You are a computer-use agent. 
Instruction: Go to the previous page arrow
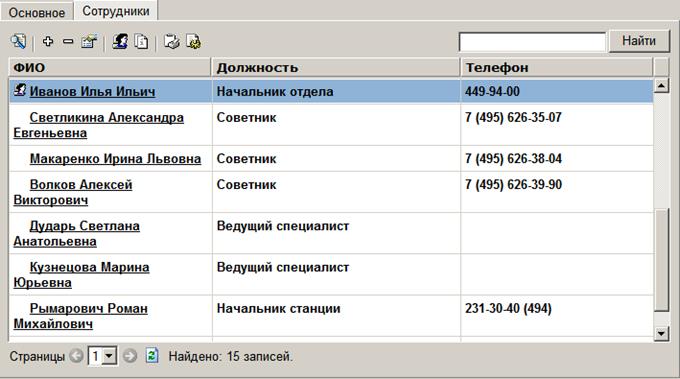77,356
